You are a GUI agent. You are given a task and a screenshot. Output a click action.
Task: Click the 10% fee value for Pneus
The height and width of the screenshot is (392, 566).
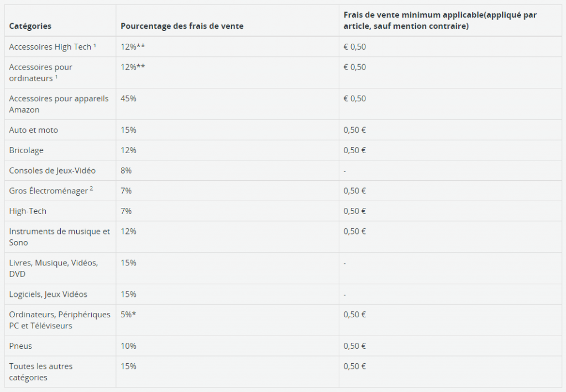(128, 346)
